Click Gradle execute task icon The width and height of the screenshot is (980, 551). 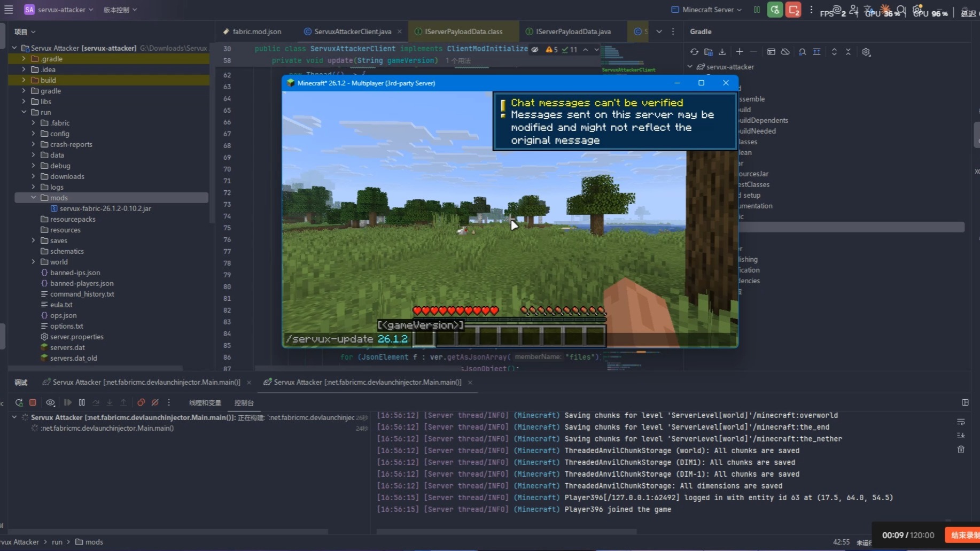pos(771,52)
